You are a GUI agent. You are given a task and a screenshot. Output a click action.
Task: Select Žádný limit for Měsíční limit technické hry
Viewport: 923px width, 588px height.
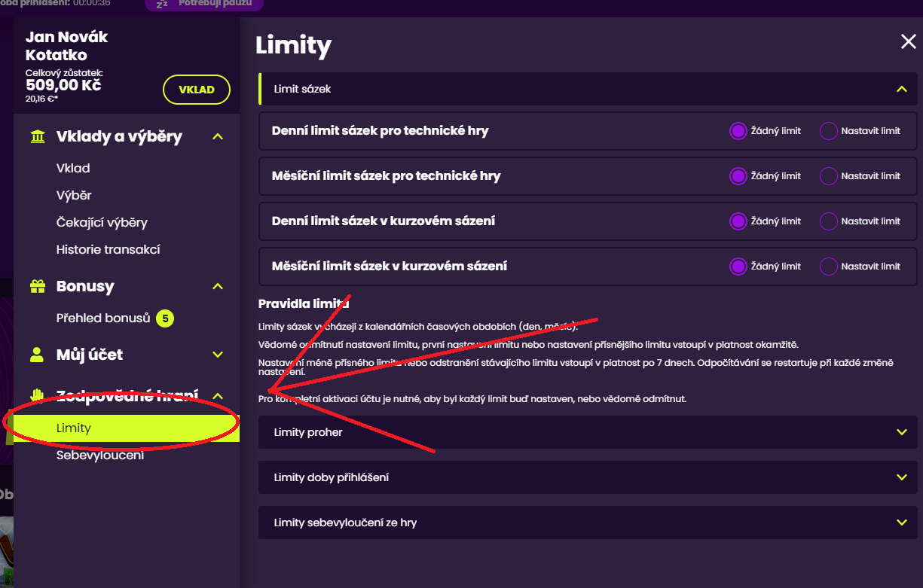738,176
